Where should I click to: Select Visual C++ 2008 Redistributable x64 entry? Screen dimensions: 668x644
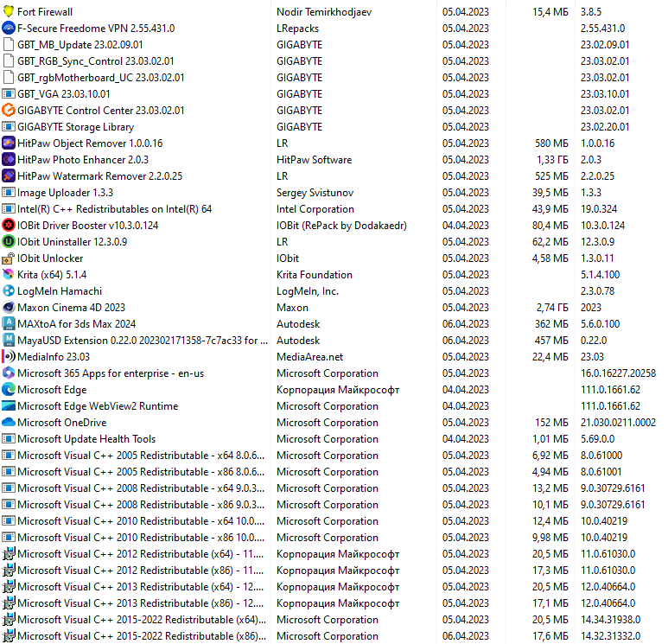141,488
